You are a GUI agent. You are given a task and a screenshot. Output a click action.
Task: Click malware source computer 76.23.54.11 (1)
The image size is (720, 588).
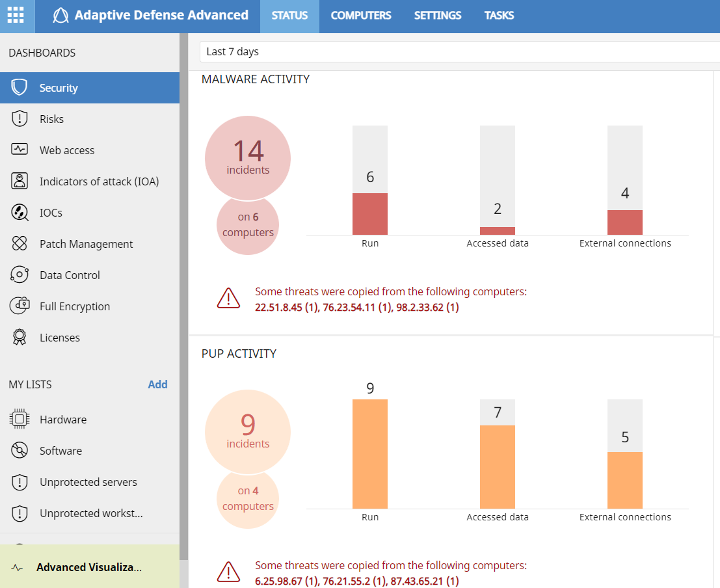click(357, 307)
